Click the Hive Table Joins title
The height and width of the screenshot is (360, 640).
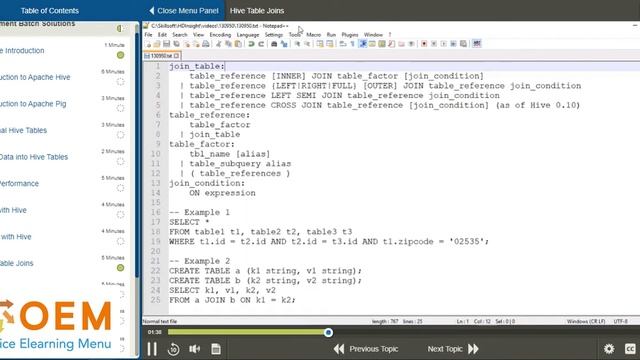[257, 11]
